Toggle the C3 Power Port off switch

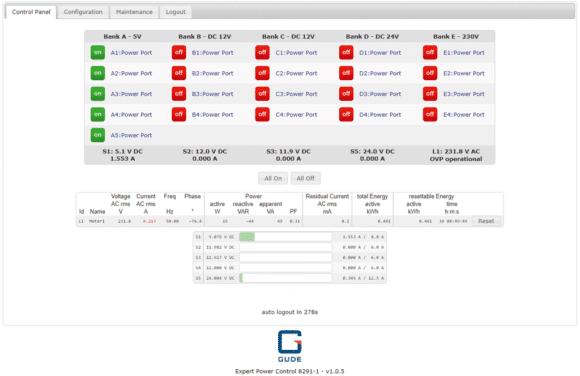(x=262, y=94)
